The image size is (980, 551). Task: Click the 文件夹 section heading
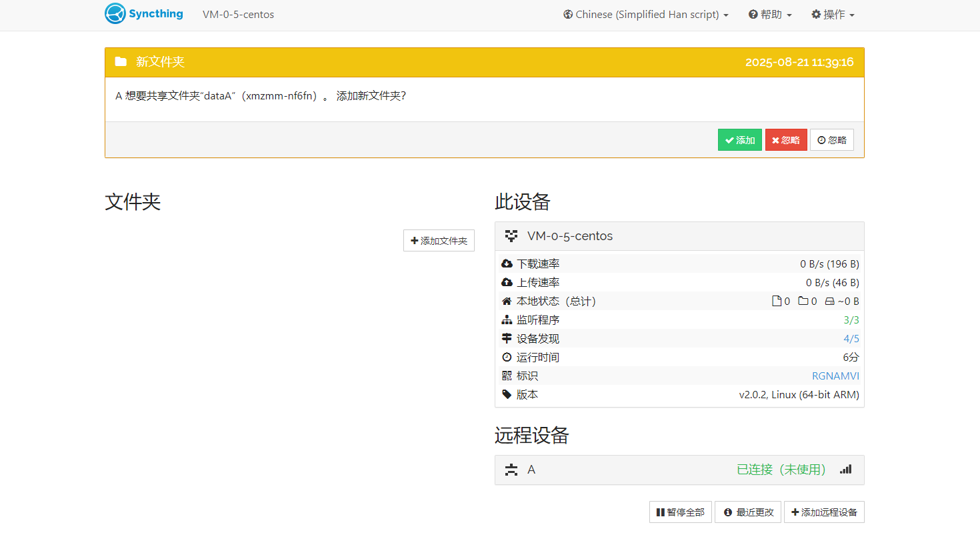click(x=133, y=201)
